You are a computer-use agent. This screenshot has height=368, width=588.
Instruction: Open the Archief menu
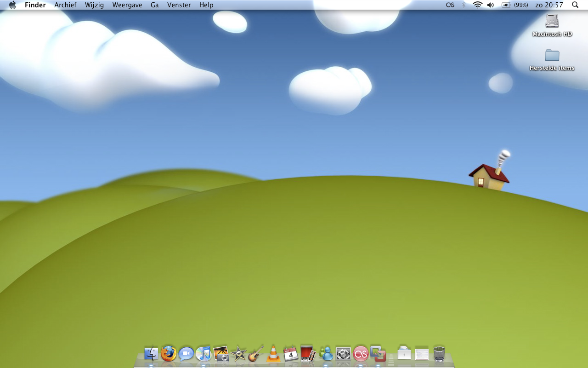click(x=65, y=5)
